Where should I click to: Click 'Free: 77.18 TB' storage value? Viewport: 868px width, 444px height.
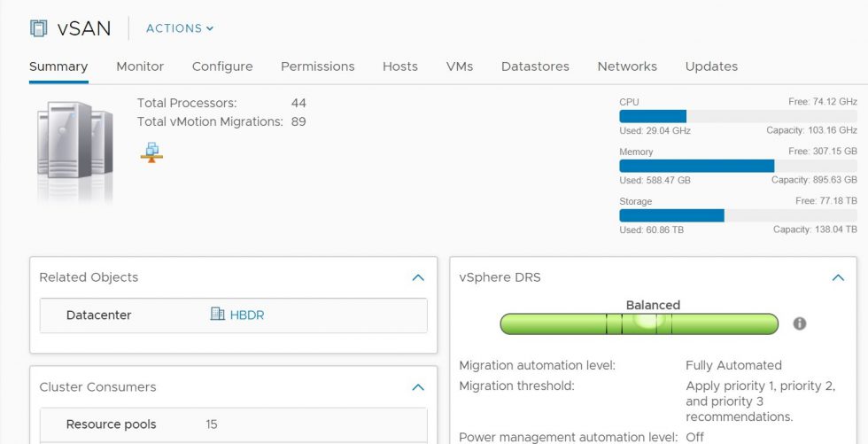[825, 201]
